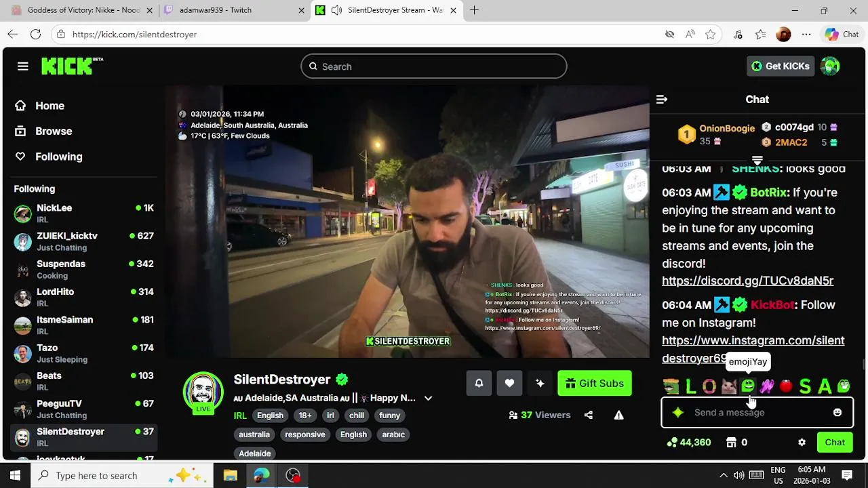Refresh the page

pyautogui.click(x=36, y=34)
